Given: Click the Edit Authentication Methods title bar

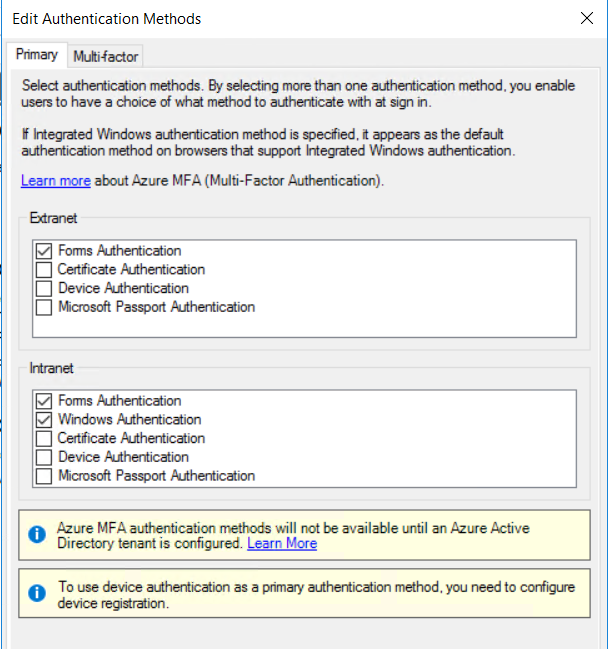Looking at the screenshot, I should [x=300, y=18].
